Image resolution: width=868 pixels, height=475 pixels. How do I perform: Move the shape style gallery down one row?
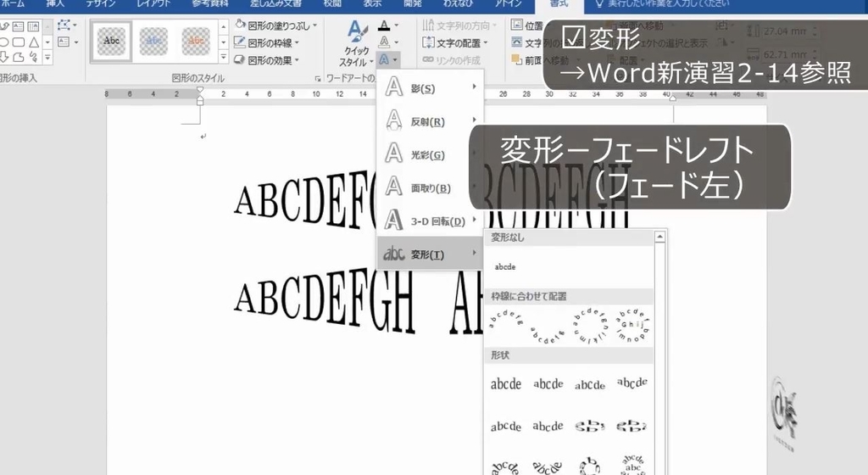(224, 42)
